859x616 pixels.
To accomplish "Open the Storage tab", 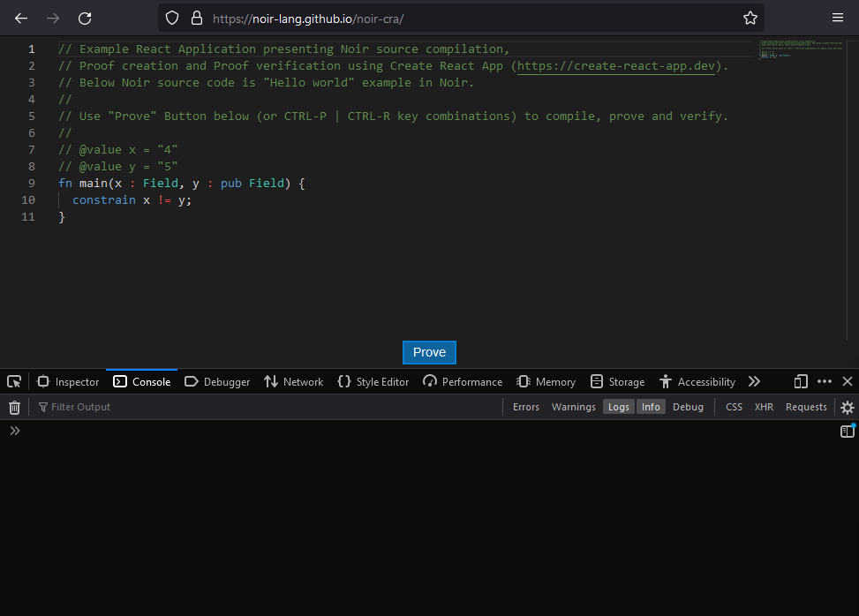I will click(x=617, y=381).
